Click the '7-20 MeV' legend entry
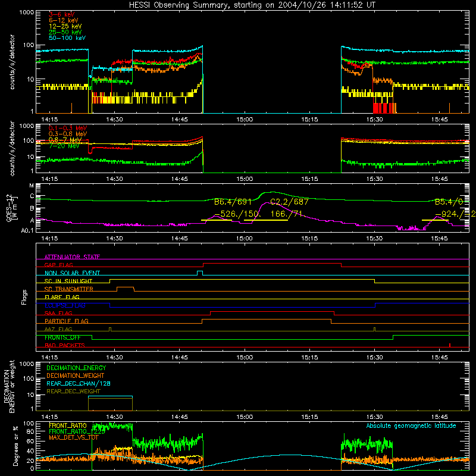 [64, 146]
